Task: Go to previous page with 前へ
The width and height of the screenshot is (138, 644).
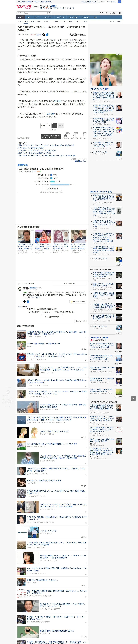Action: click(x=44, y=125)
